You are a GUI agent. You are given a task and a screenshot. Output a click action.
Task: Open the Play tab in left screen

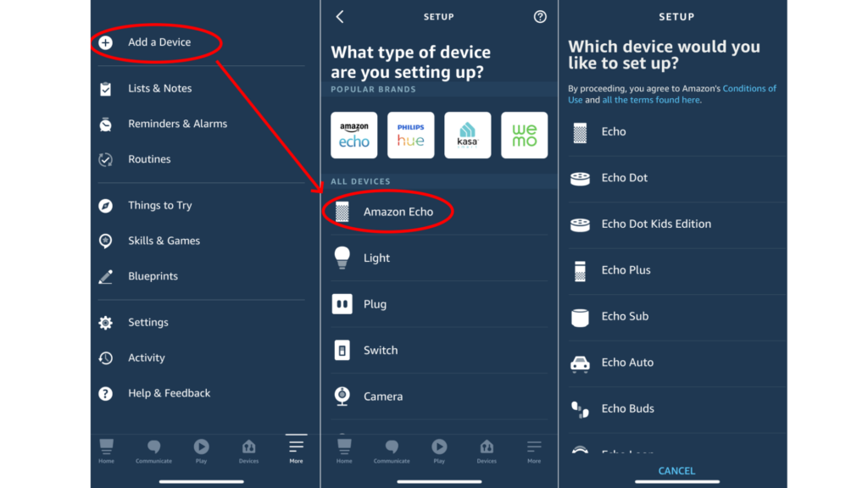tap(201, 451)
